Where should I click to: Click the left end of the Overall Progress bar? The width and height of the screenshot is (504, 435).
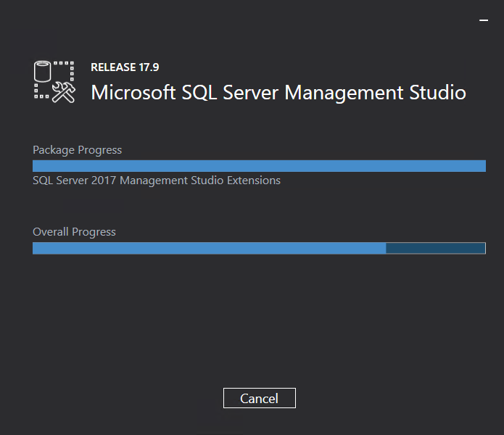[36, 249]
